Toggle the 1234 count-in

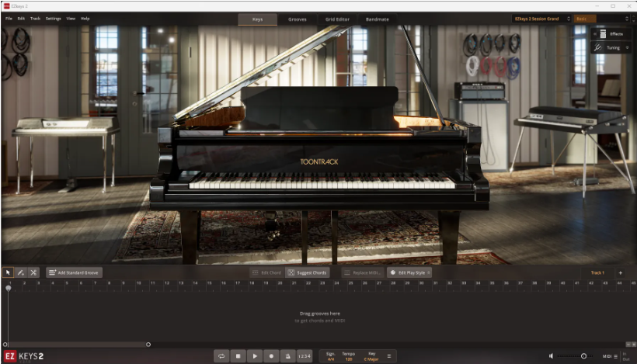click(305, 356)
